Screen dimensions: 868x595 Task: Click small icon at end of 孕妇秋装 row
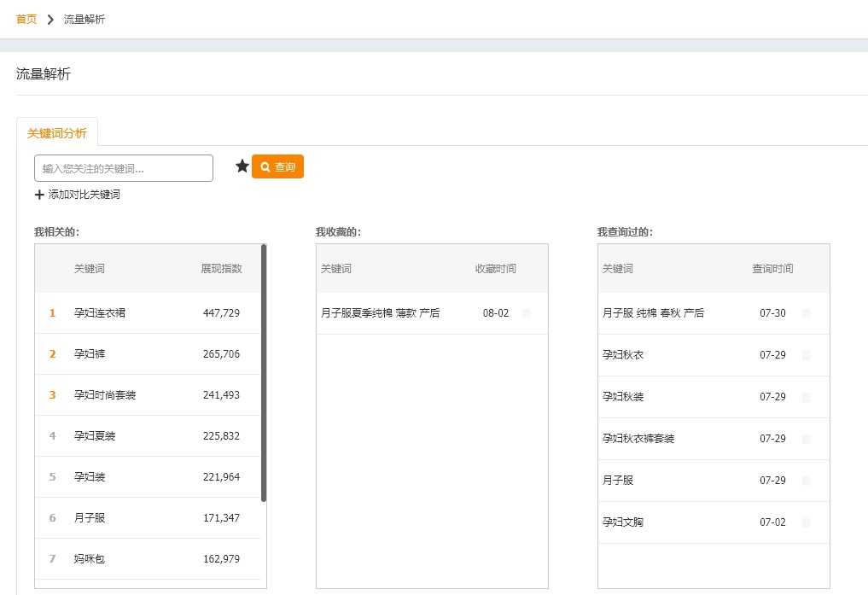point(807,397)
